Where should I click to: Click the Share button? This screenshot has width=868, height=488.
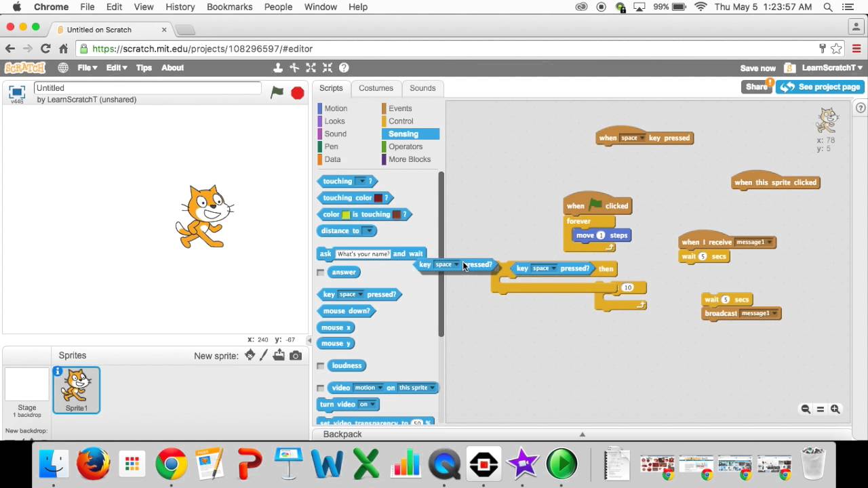tap(757, 87)
